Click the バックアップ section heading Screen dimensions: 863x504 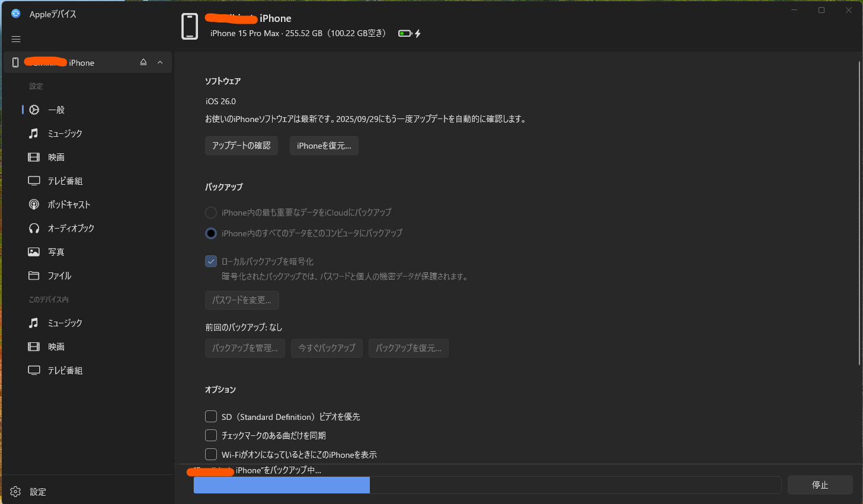point(224,187)
